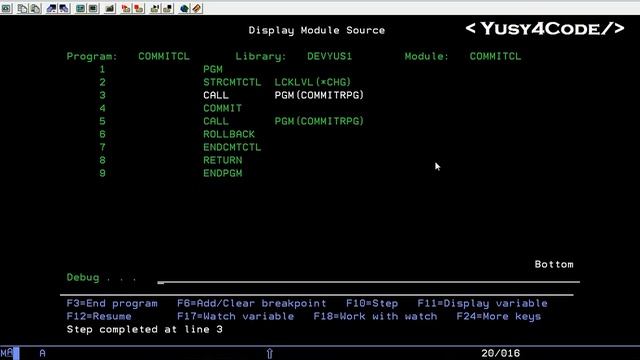Select F17=Watch variable function key

(235, 316)
